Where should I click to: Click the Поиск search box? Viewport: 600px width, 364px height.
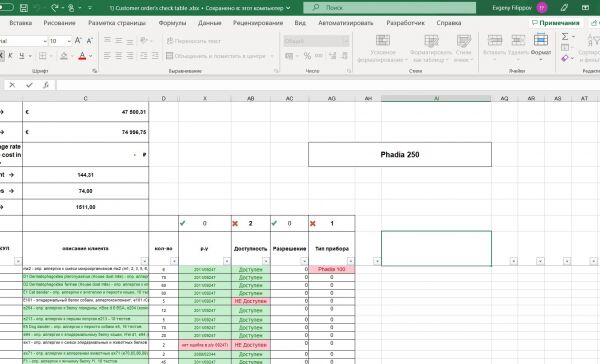390,8
